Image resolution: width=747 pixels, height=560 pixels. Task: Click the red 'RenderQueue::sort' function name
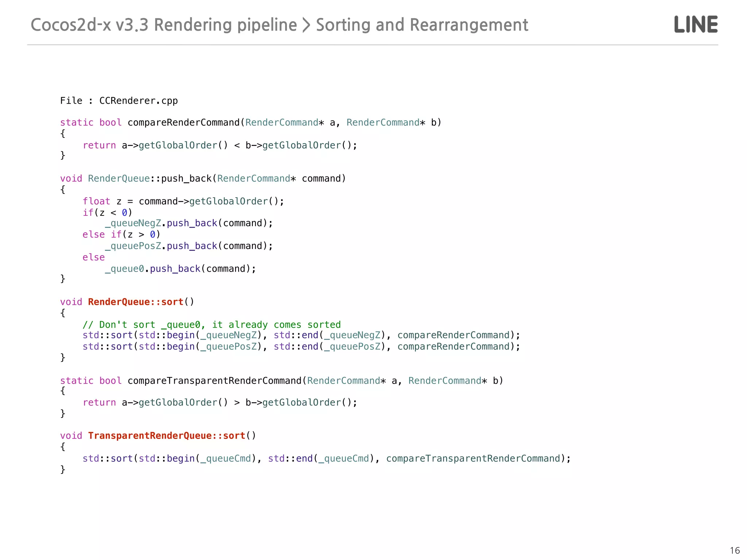tap(135, 302)
